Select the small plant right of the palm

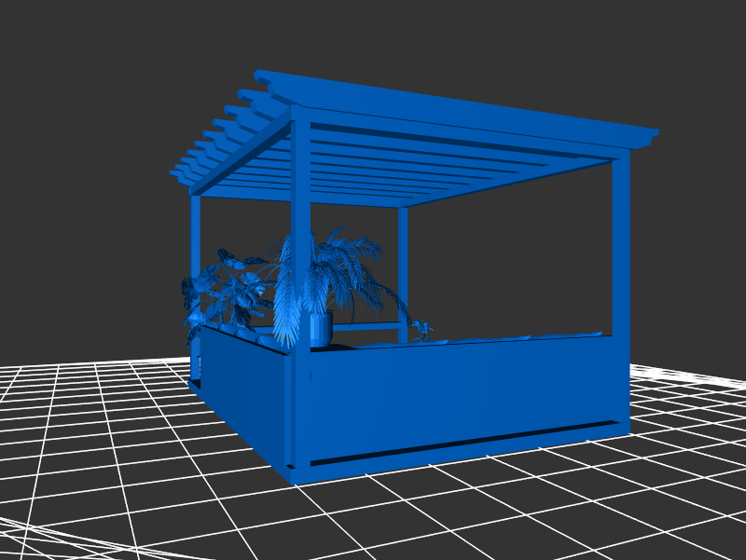(x=423, y=329)
